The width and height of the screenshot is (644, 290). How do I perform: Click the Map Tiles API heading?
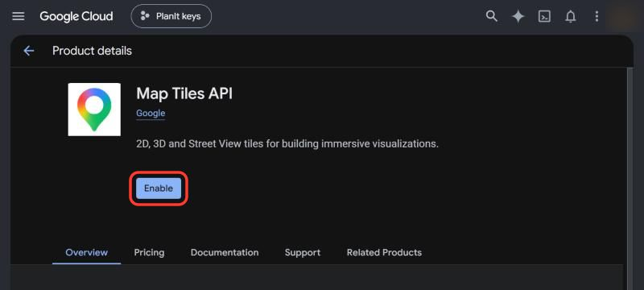click(184, 93)
